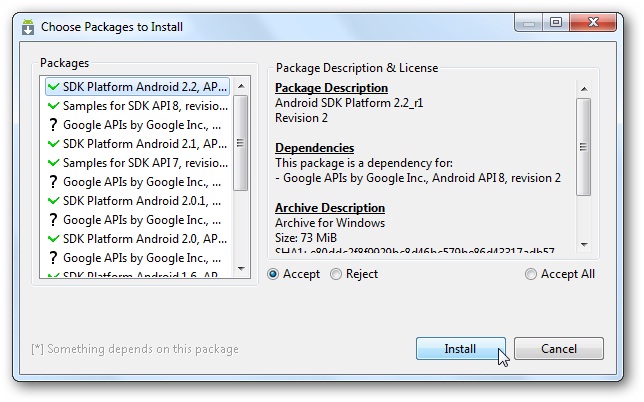Click the description panel scrollbar thumb

(x=584, y=147)
